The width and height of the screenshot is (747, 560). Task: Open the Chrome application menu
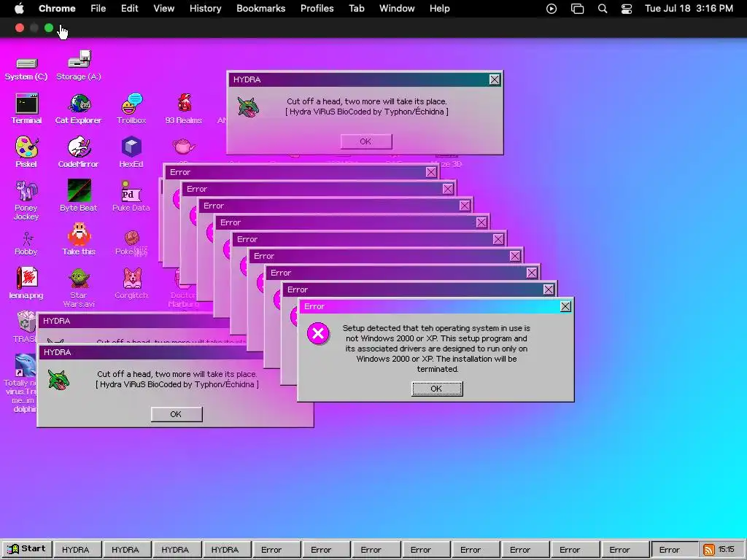click(57, 8)
